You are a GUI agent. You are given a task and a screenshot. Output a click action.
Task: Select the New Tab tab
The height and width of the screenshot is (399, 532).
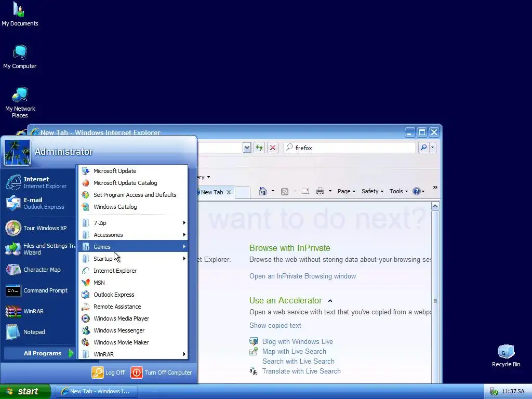(212, 192)
